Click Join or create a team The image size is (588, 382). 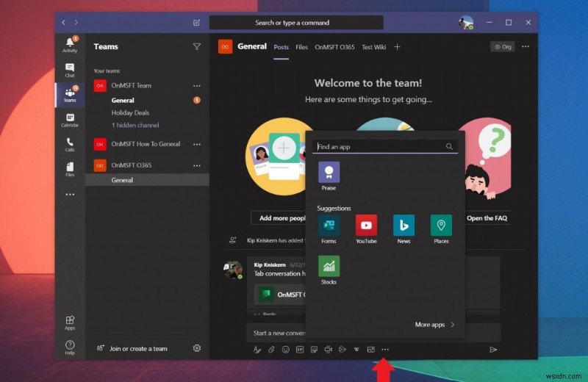click(x=132, y=348)
